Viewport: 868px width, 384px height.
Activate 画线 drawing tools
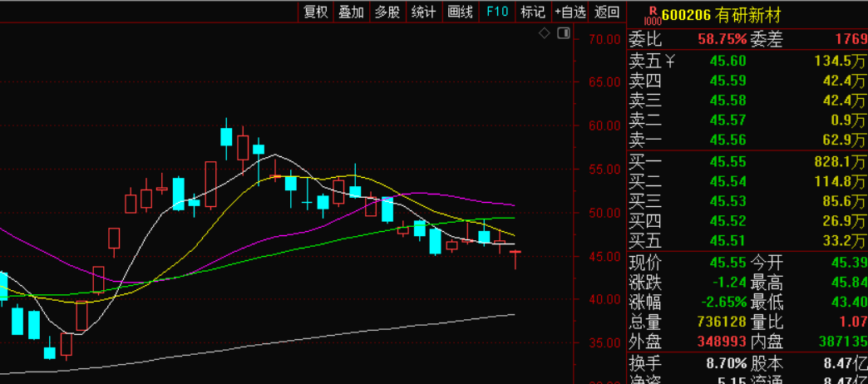460,12
